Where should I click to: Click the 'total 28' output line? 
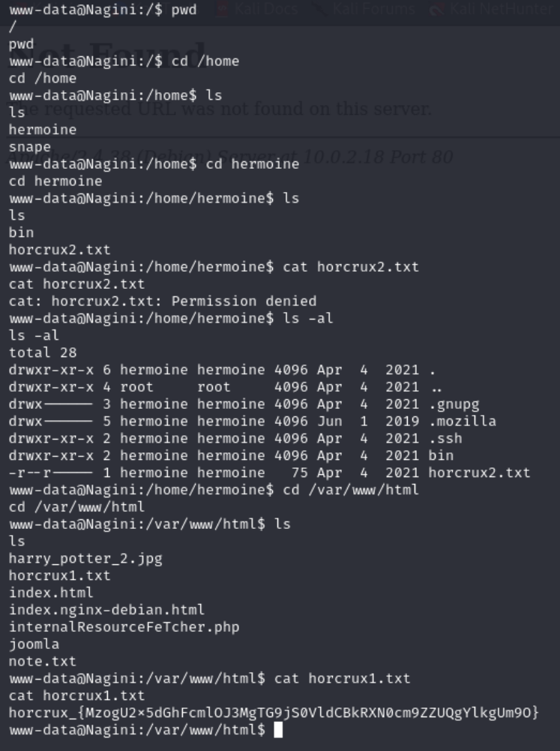tap(43, 353)
